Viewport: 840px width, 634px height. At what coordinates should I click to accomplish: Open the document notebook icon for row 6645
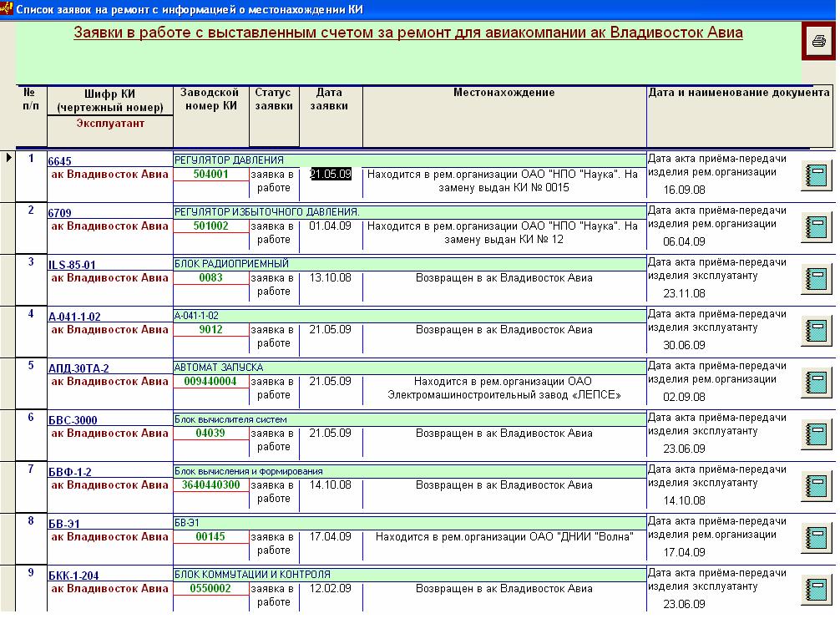pyautogui.click(x=817, y=175)
